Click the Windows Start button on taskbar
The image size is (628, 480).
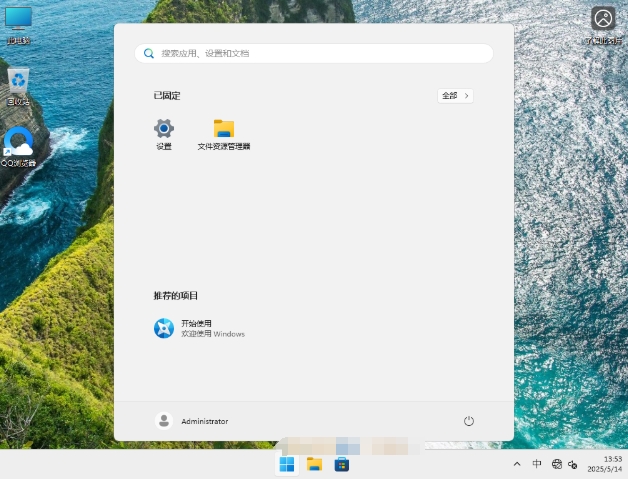[x=287, y=464]
